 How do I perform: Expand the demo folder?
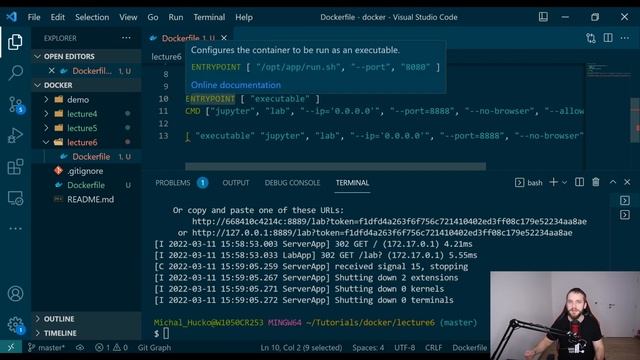(x=87, y=99)
